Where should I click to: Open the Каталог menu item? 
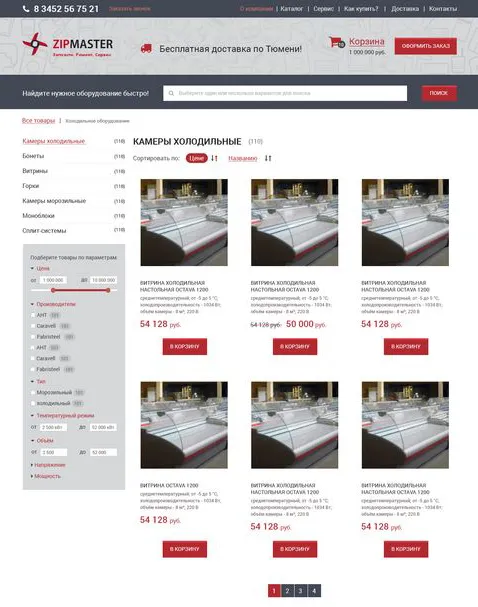point(291,9)
